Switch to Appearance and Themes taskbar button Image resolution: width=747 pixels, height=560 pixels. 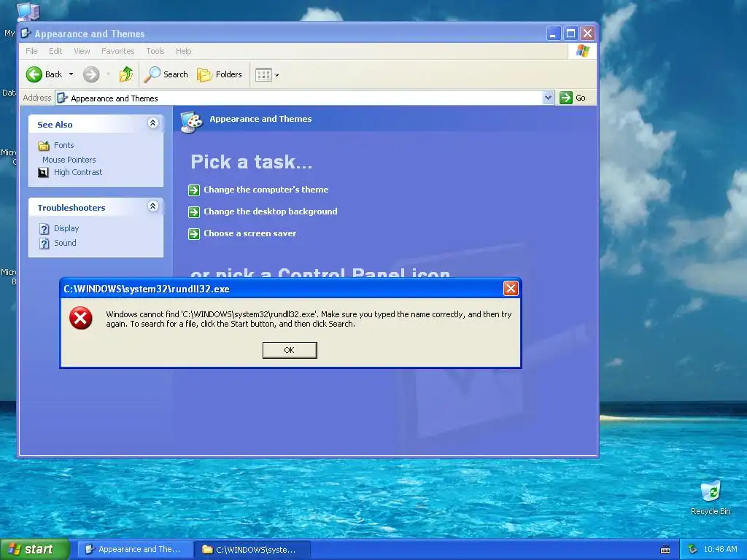[135, 550]
